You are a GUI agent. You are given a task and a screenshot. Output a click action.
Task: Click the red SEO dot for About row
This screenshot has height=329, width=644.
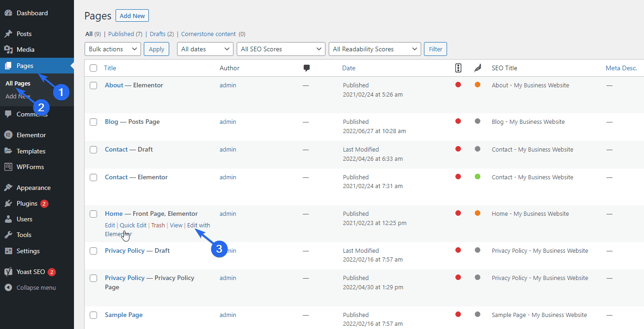(458, 85)
